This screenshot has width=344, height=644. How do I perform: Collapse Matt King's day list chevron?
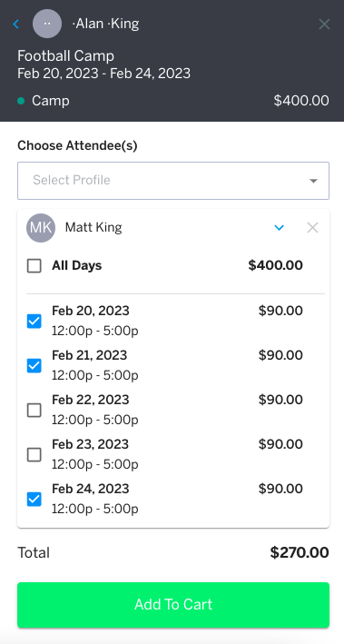pos(280,228)
